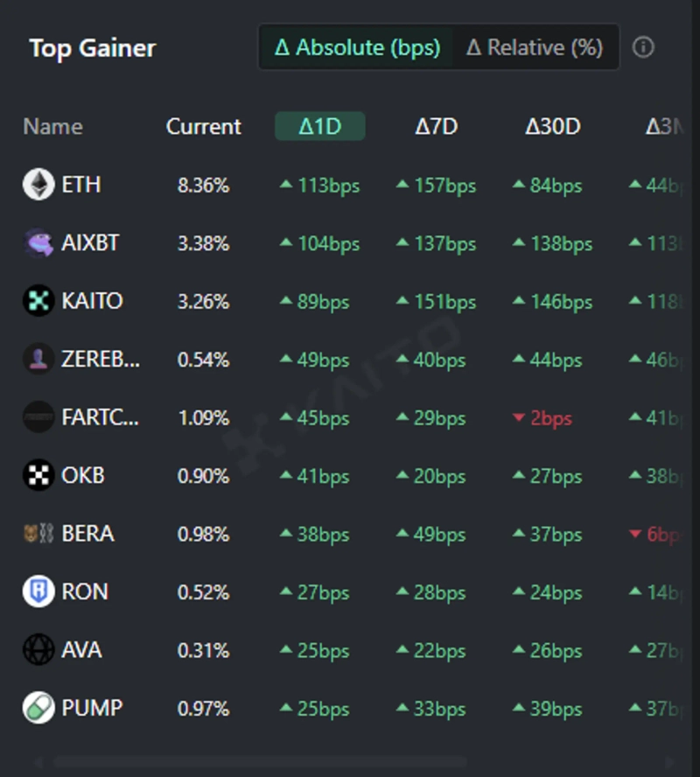Image resolution: width=700 pixels, height=777 pixels.
Task: Open the FARTC... token row name
Action: [100, 417]
